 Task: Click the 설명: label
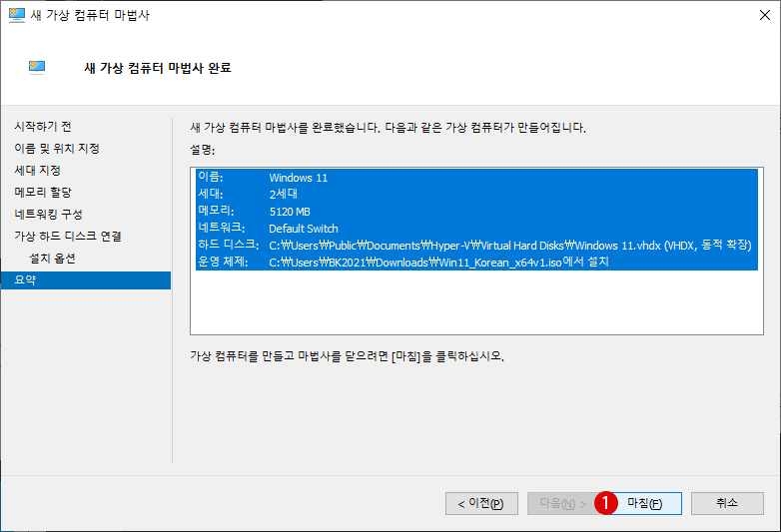coord(202,150)
